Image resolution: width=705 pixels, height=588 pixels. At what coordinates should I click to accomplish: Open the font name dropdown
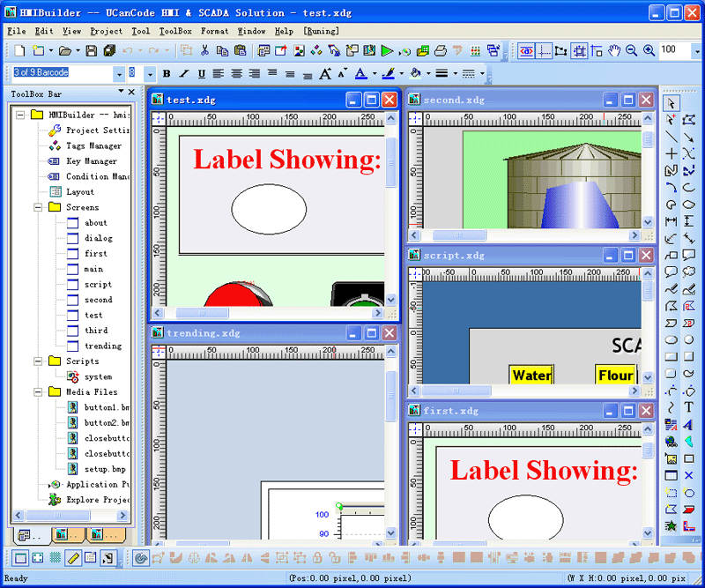(118, 73)
